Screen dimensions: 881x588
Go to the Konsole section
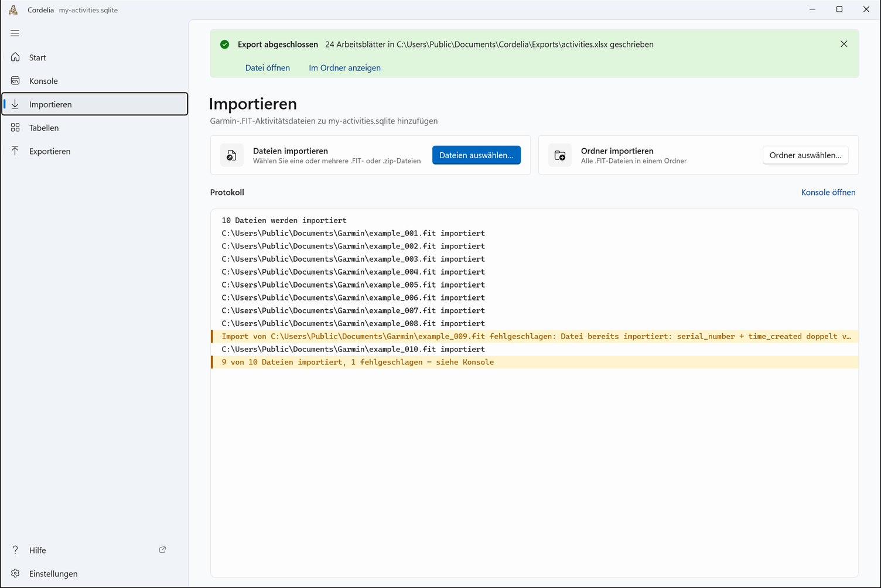coord(95,81)
